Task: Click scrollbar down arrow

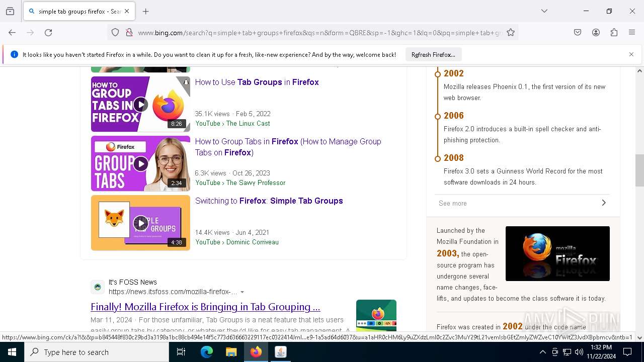Action: pyautogui.click(x=639, y=337)
